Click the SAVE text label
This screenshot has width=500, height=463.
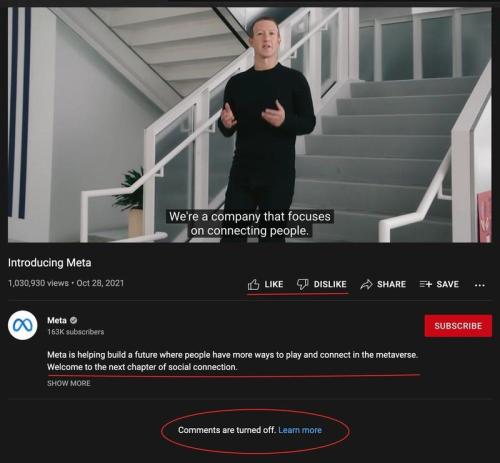pyautogui.click(x=448, y=284)
